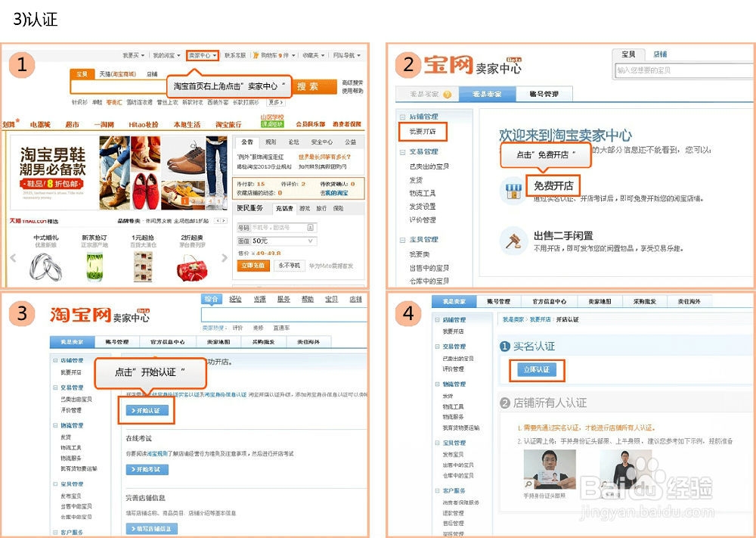The width and height of the screenshot is (756, 538).
Task: Open 电器城 in the panel 1 navigation bar
Action: [40, 125]
